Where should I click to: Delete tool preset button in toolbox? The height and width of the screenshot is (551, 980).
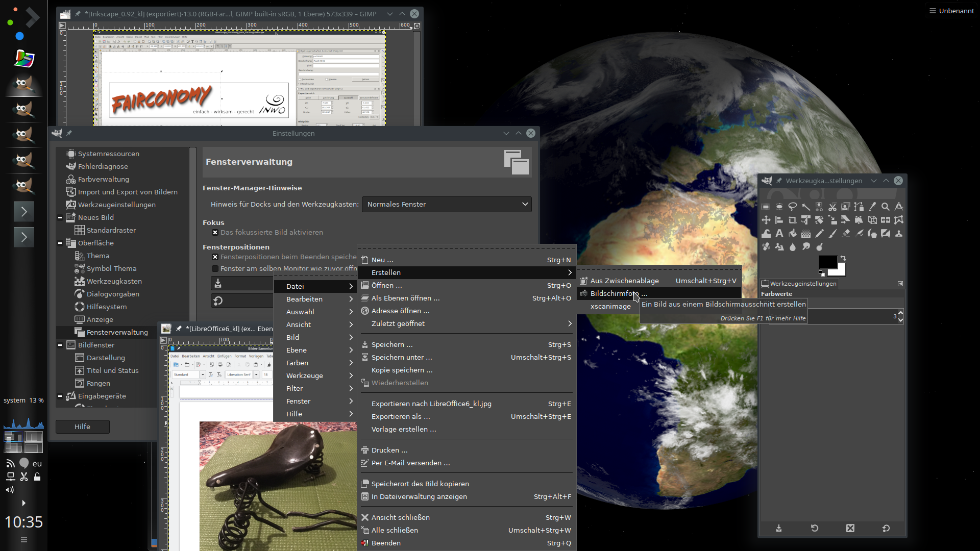point(850,529)
